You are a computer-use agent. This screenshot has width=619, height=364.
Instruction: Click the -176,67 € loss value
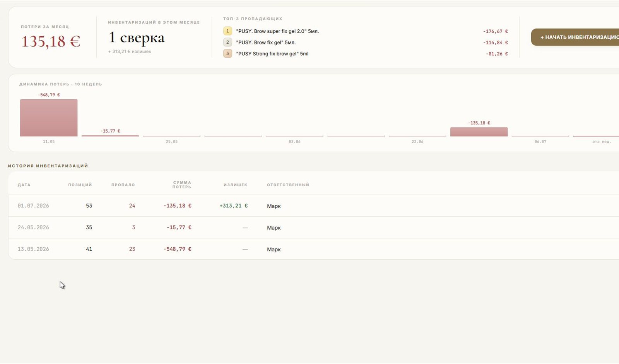(495, 31)
